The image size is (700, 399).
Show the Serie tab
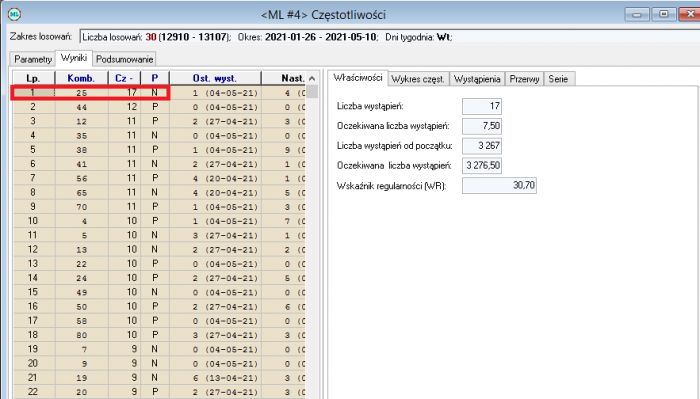pos(558,79)
